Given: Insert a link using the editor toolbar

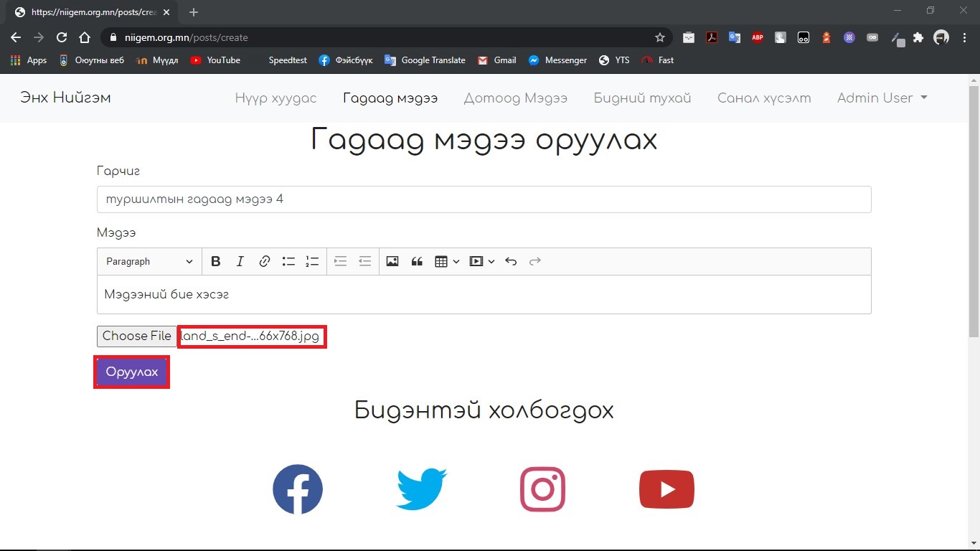Looking at the screenshot, I should [264, 262].
